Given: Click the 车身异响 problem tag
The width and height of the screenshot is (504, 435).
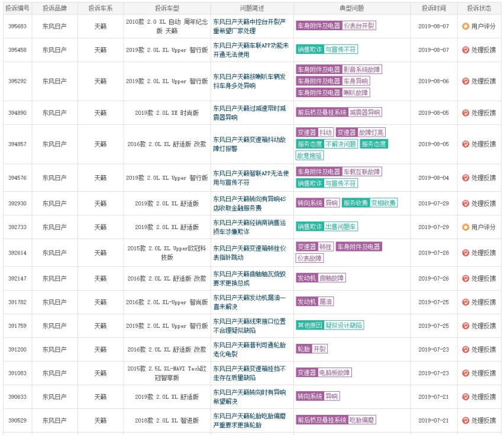Looking at the screenshot, I should (356, 81).
